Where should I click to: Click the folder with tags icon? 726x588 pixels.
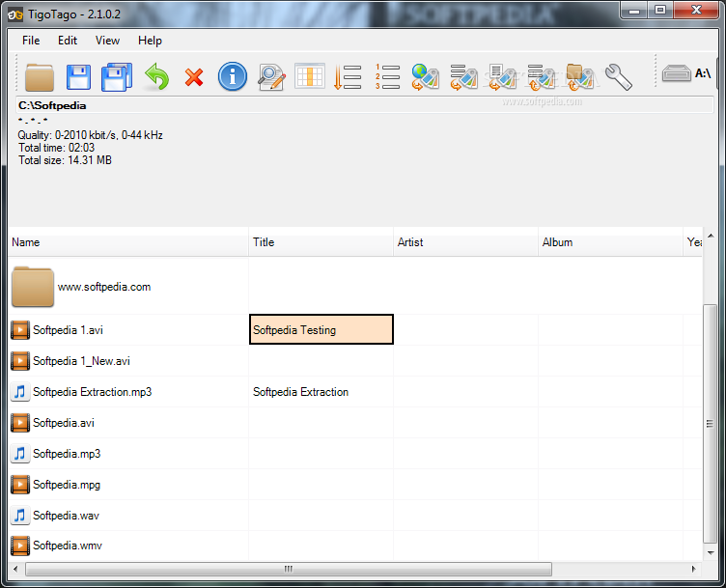click(580, 77)
